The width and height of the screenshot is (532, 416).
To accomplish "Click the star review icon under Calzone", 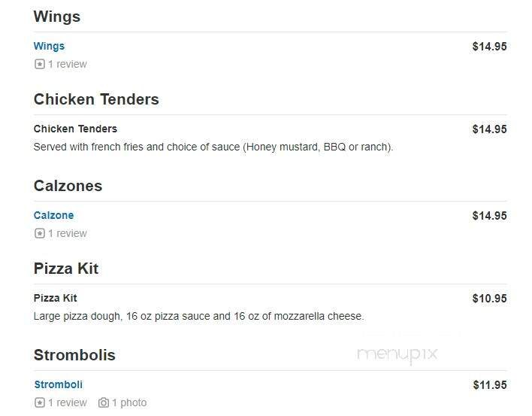I will [x=39, y=233].
